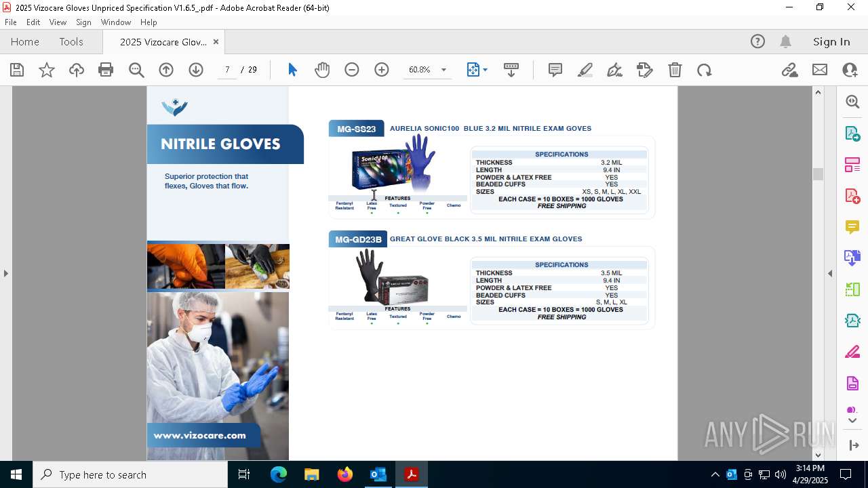Open Microsoft Edge from the taskbar

279,474
